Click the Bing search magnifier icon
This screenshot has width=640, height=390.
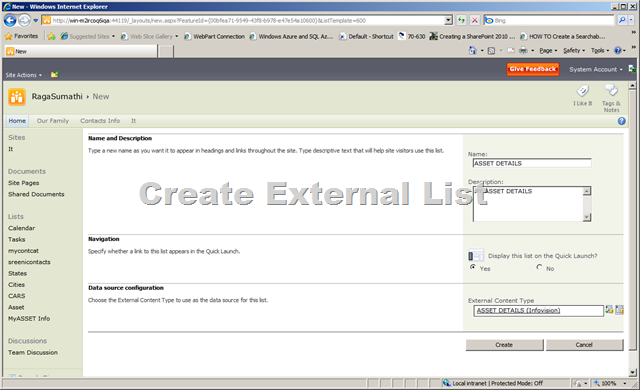[622, 20]
